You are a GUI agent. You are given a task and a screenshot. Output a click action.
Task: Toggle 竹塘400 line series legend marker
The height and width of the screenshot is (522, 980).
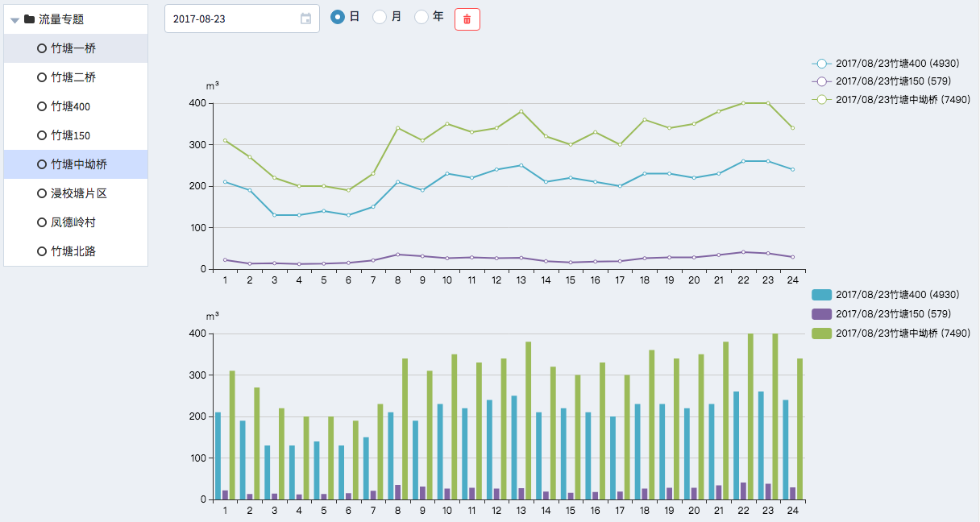point(821,63)
